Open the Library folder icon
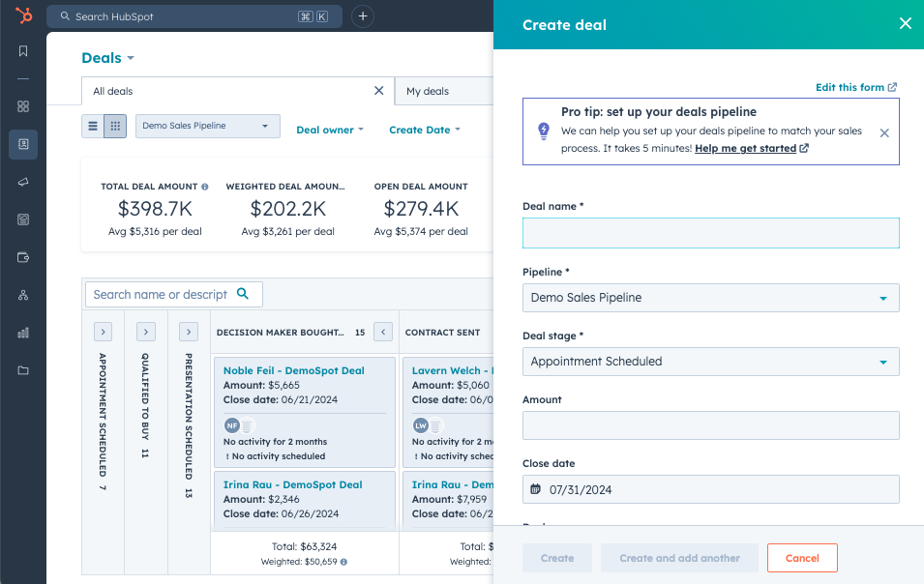Viewport: 924px width, 584px height. point(22,370)
